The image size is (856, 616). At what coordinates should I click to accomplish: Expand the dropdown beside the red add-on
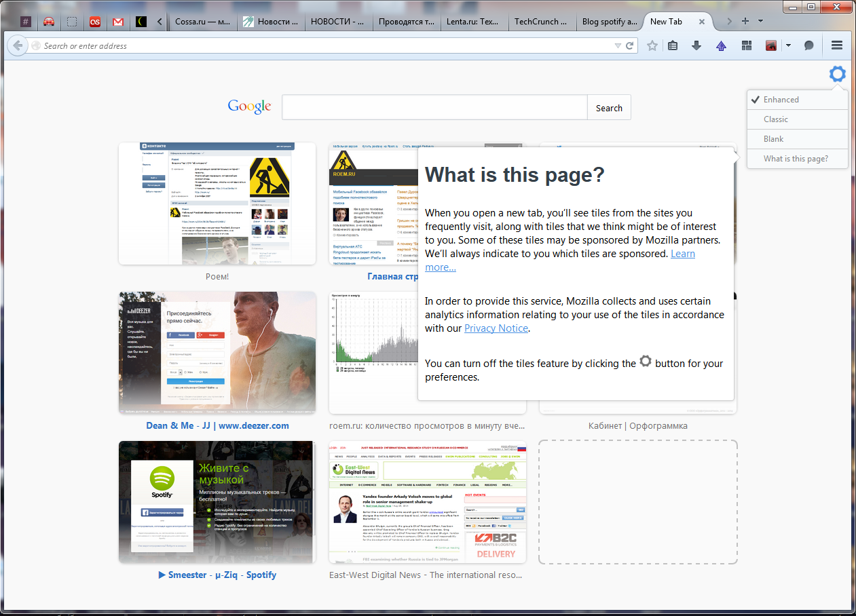[788, 45]
